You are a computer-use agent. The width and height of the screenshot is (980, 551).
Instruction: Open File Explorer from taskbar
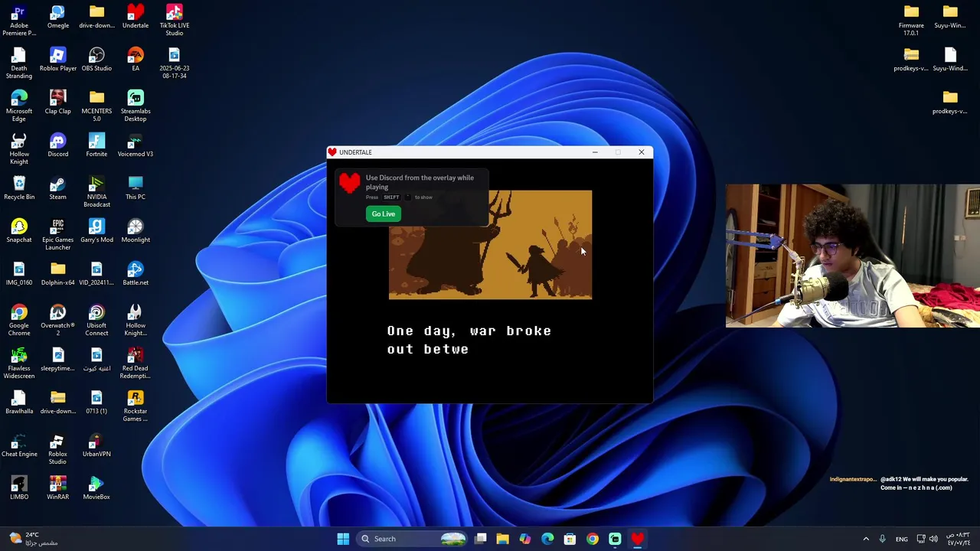[x=502, y=539]
